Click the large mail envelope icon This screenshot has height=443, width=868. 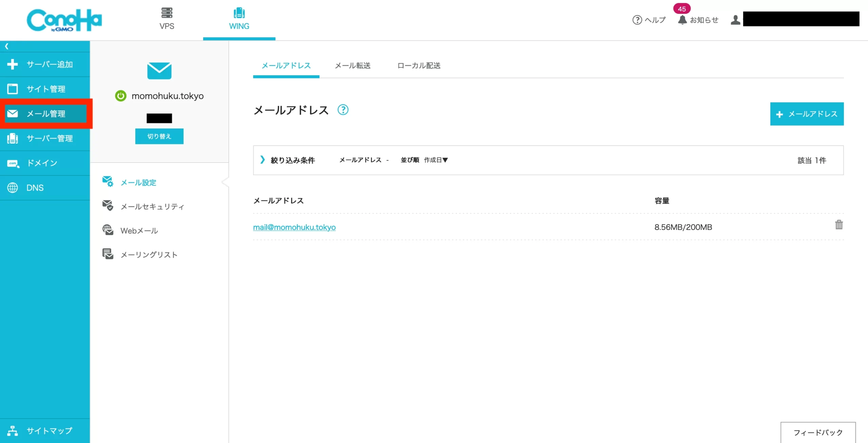coord(159,70)
